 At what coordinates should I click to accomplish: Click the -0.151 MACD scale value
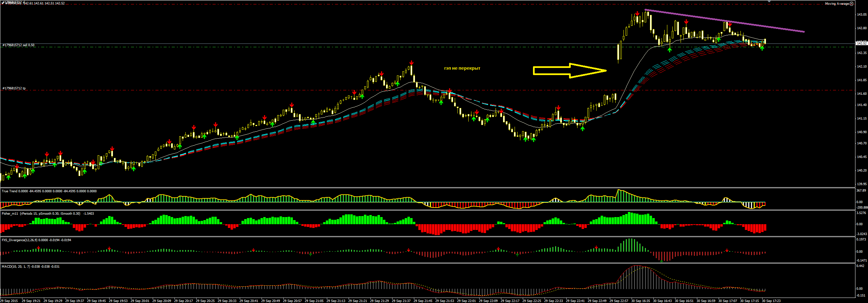point(861,296)
